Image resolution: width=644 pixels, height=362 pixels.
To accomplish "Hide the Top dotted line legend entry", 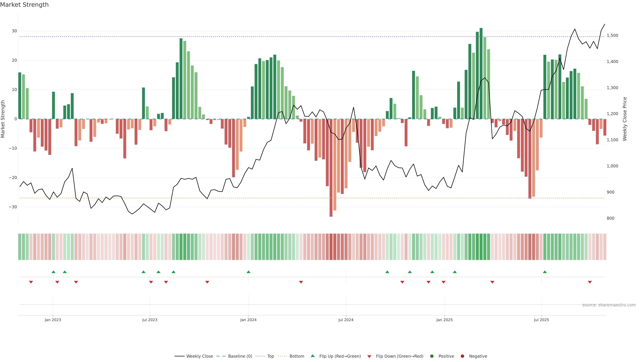I will click(x=270, y=356).
